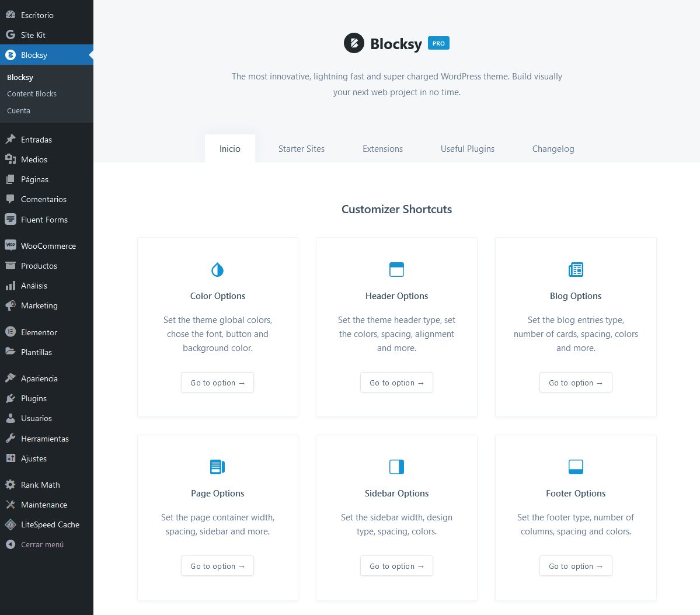Click the Ajustes settings icon
Viewport: 700px width, 615px height.
coord(11,458)
